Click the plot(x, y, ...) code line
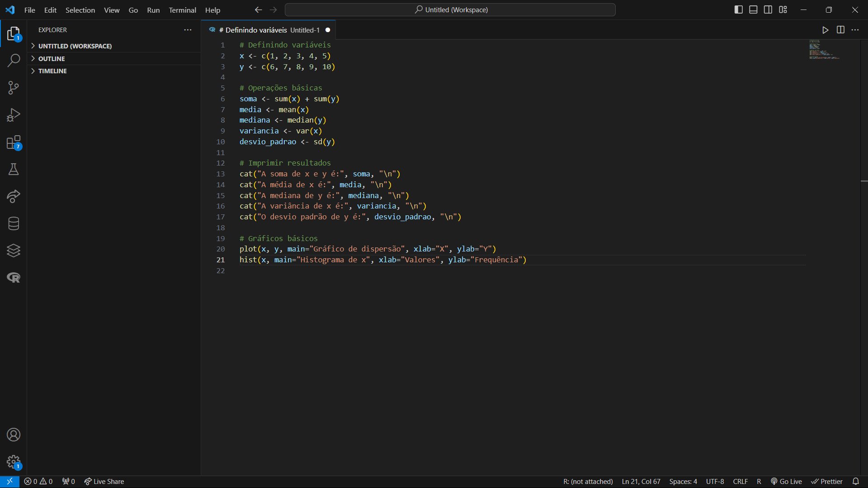This screenshot has height=488, width=868. (x=368, y=249)
